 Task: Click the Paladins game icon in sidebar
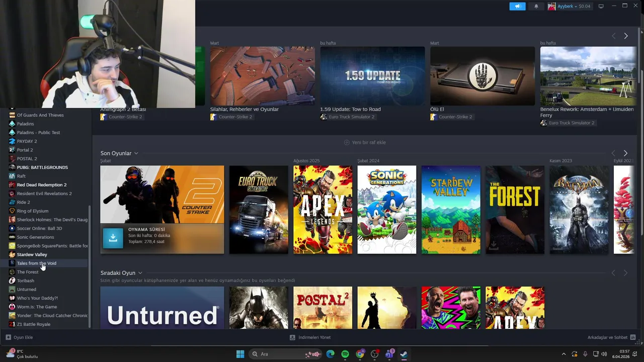[x=12, y=124]
